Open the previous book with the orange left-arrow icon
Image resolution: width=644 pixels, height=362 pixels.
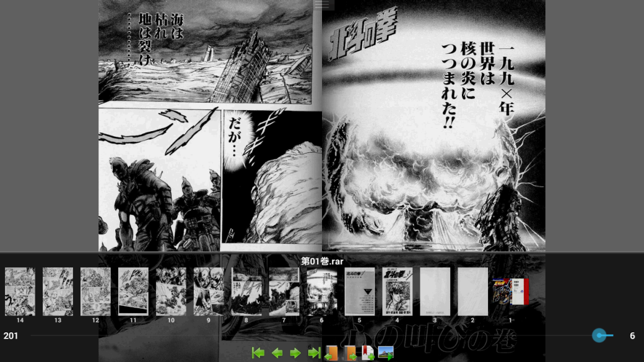[x=331, y=353]
